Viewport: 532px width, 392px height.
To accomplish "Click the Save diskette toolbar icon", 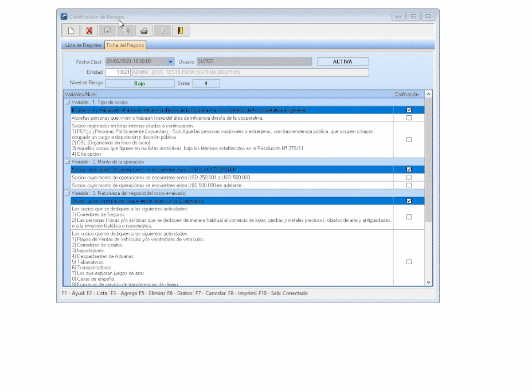I will [108, 31].
